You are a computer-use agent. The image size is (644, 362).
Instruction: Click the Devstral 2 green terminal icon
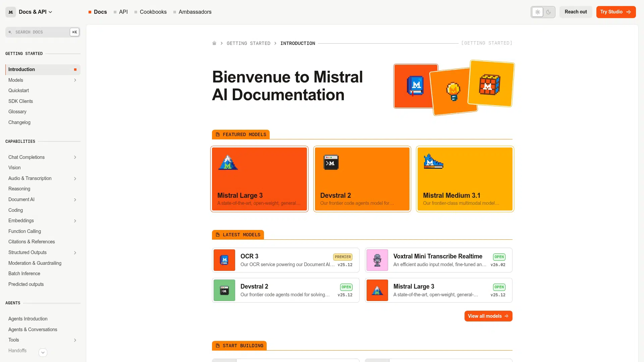click(x=224, y=290)
